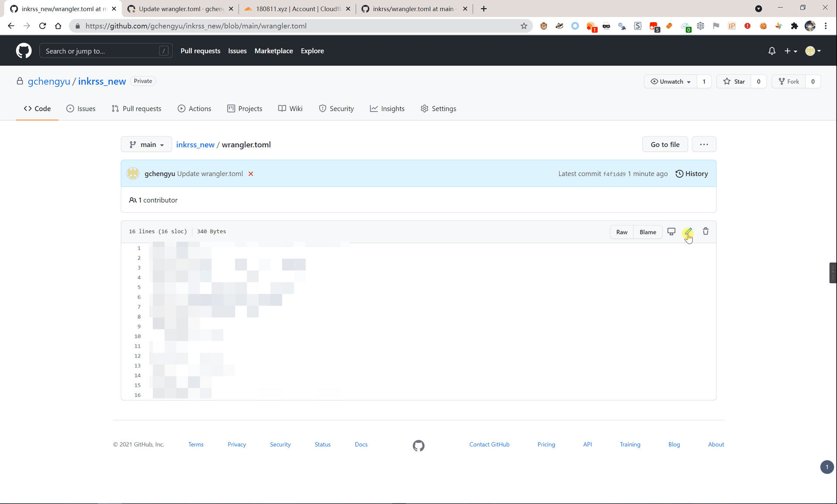Open file in GitHub Desktop icon
Image resolution: width=837 pixels, height=504 pixels.
click(671, 232)
